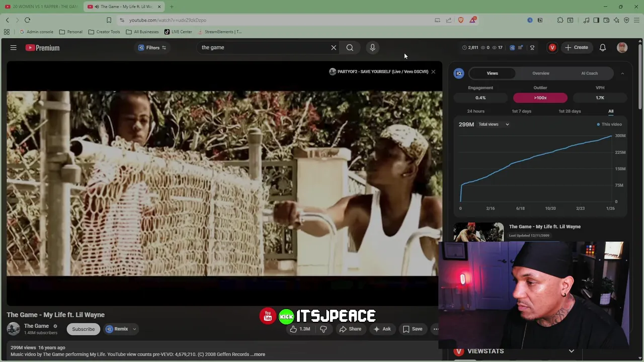Select the 1st 7 days range
The image size is (644, 362).
[x=521, y=111]
